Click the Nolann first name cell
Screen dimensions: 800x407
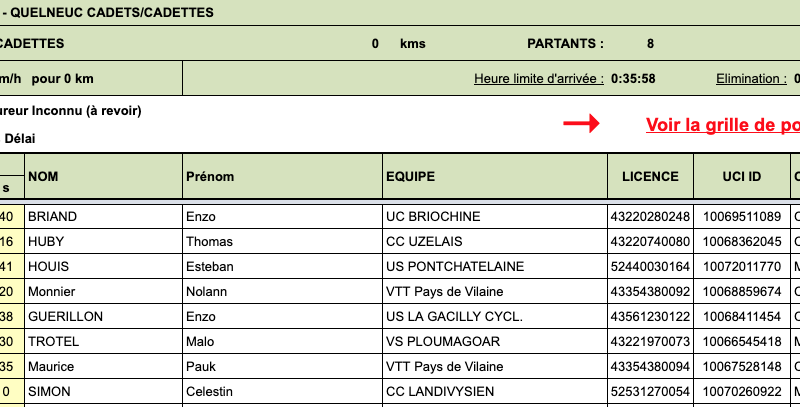pos(207,292)
